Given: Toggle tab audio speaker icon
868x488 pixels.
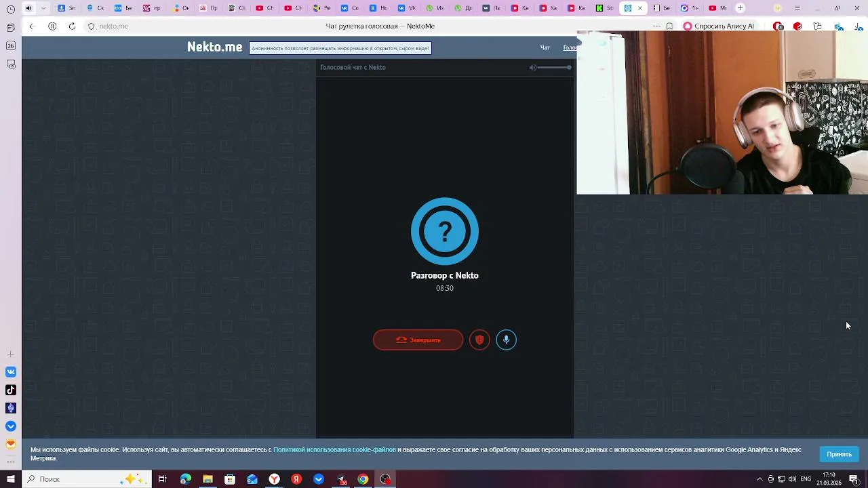Looking at the screenshot, I should [x=28, y=8].
